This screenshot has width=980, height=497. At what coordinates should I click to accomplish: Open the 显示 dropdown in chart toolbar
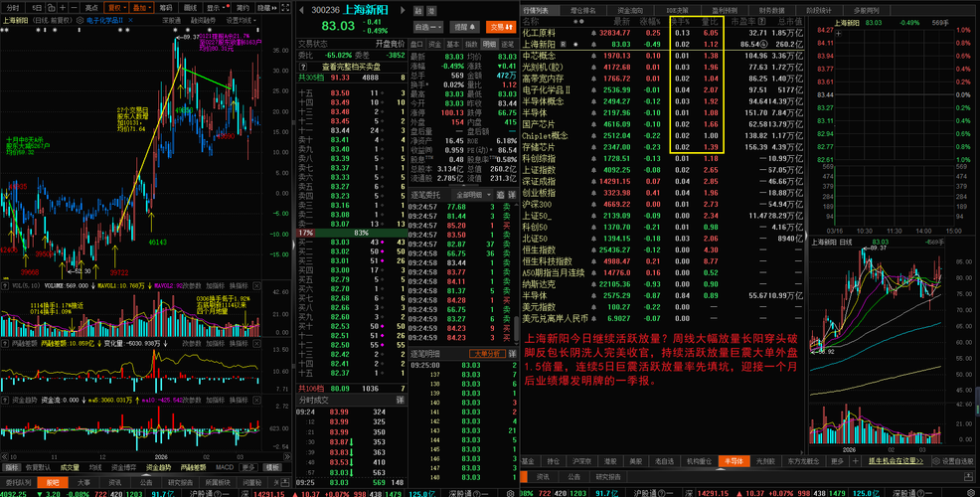[x=217, y=8]
